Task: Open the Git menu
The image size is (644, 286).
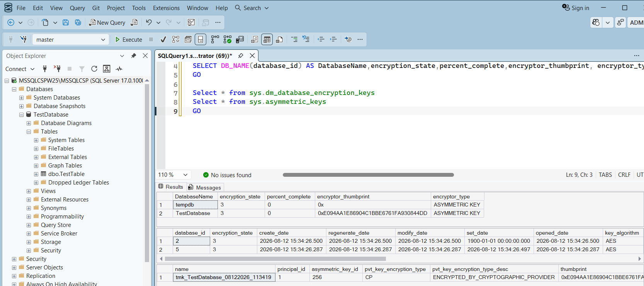Action: pyautogui.click(x=96, y=8)
